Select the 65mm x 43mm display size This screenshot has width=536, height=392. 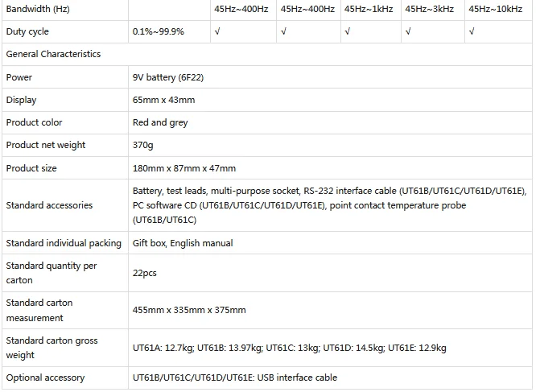click(x=163, y=100)
